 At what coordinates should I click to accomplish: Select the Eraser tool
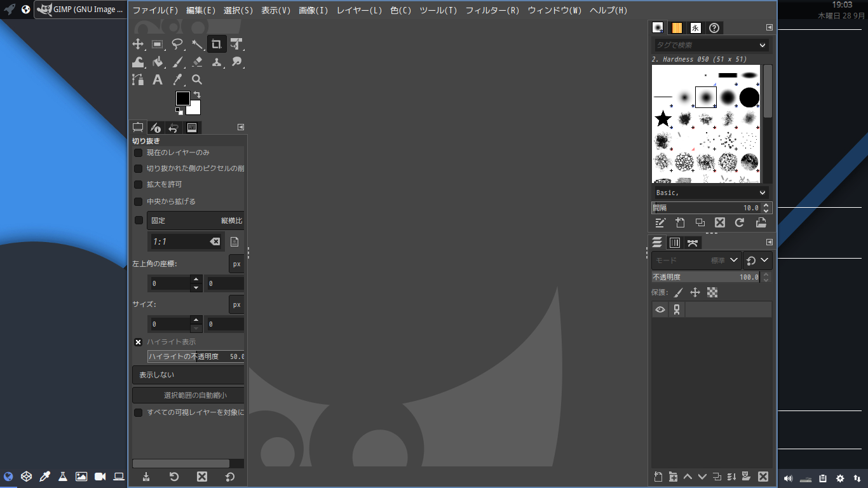[x=197, y=62]
